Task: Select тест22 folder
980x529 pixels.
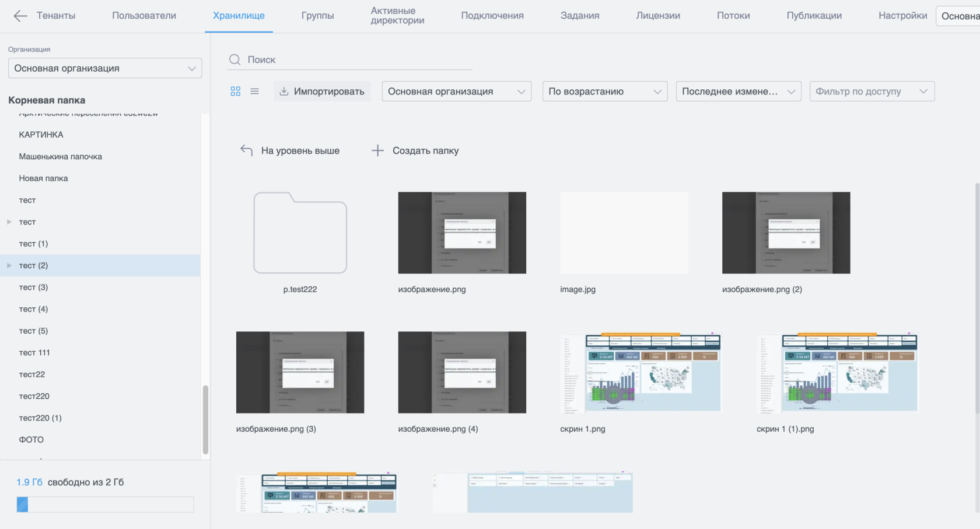Action: [x=32, y=374]
